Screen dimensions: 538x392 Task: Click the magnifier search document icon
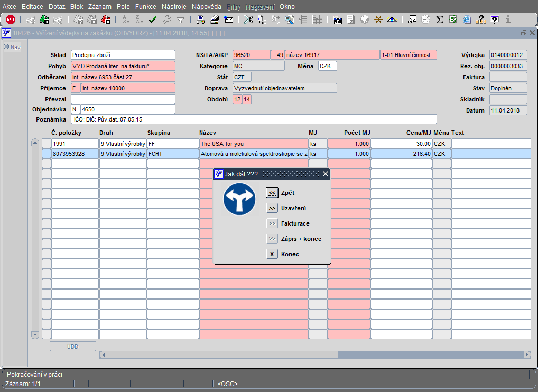[x=290, y=20]
